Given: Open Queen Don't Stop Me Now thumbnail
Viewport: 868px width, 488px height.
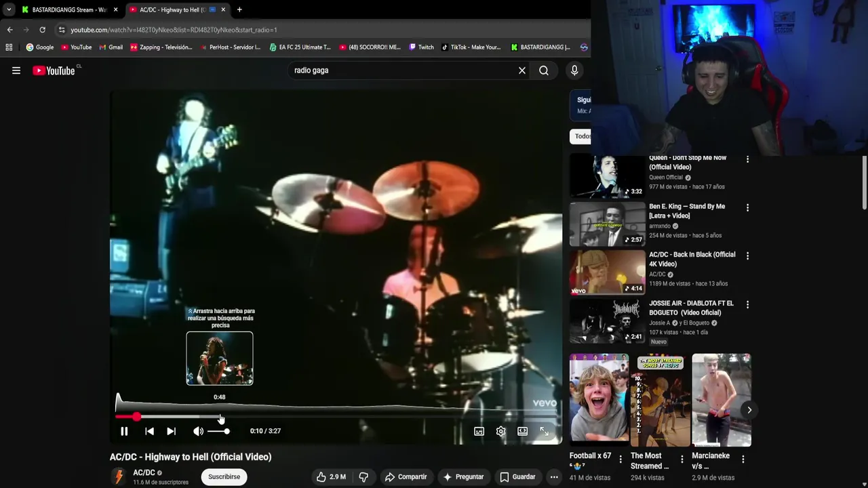Looking at the screenshot, I should 607,176.
